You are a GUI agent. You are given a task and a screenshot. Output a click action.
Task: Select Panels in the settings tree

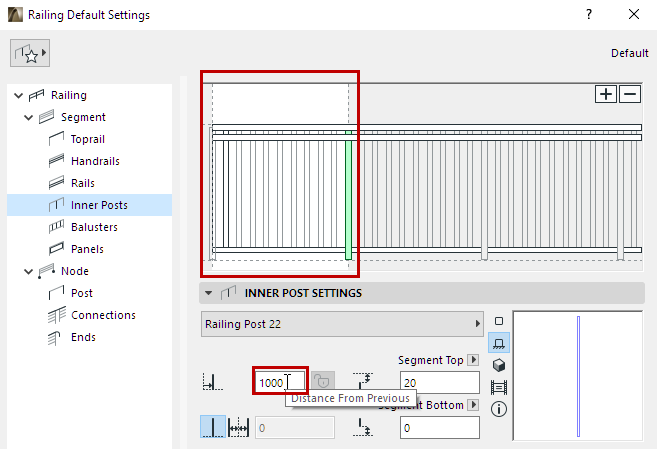[x=87, y=249]
